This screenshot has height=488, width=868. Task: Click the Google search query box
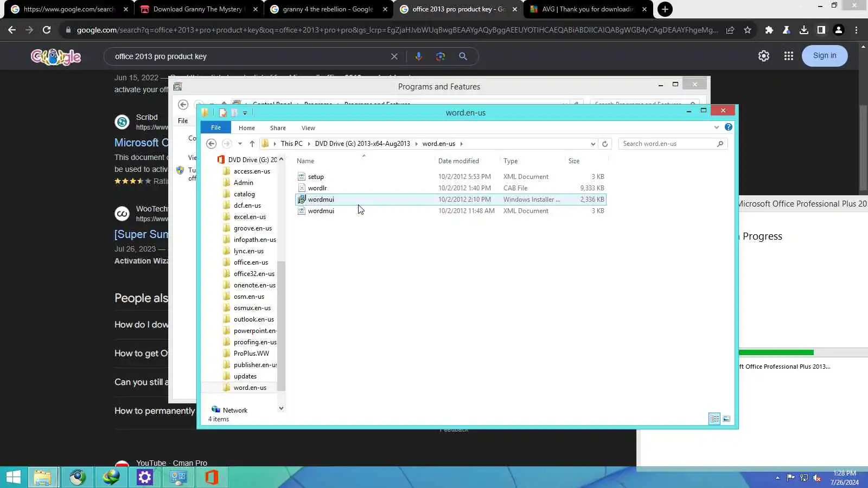click(x=250, y=56)
